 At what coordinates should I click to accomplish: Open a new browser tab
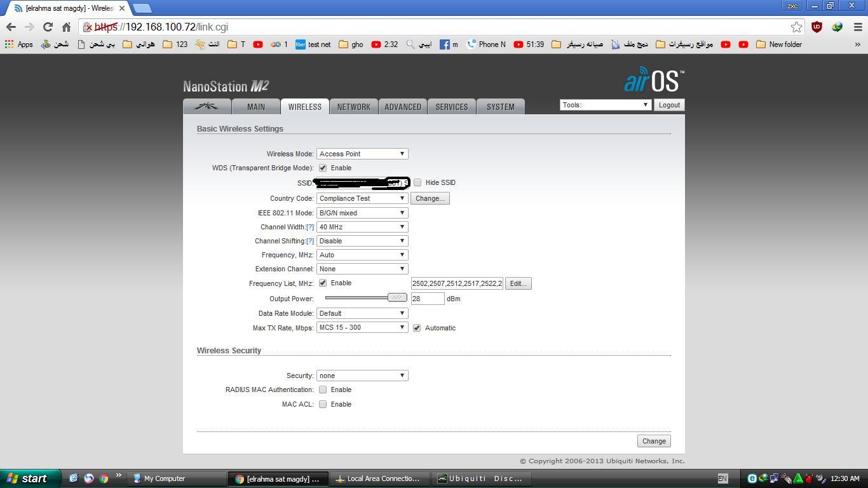point(142,8)
